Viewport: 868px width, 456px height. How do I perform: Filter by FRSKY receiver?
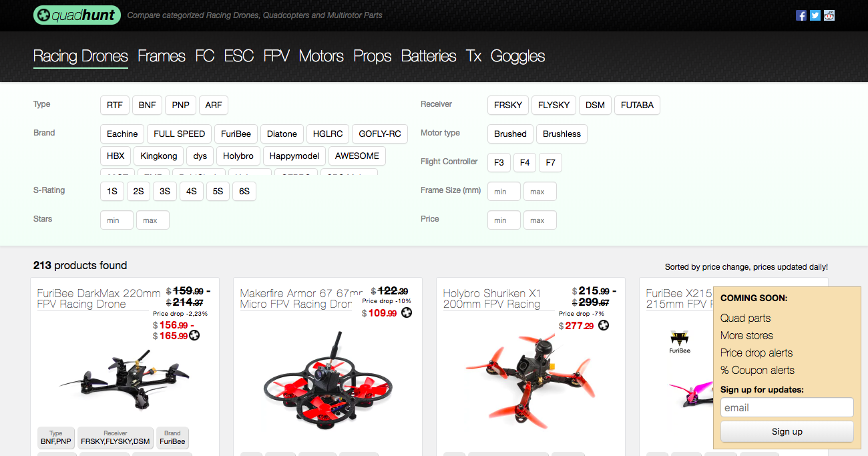pyautogui.click(x=508, y=105)
